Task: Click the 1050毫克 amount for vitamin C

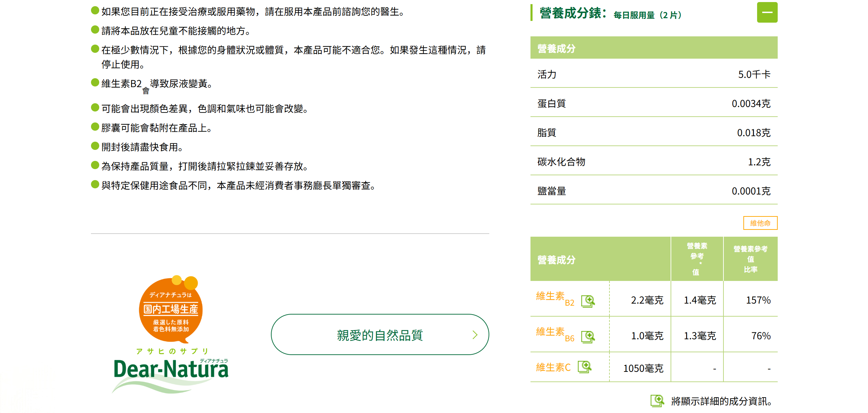Action: click(x=643, y=368)
